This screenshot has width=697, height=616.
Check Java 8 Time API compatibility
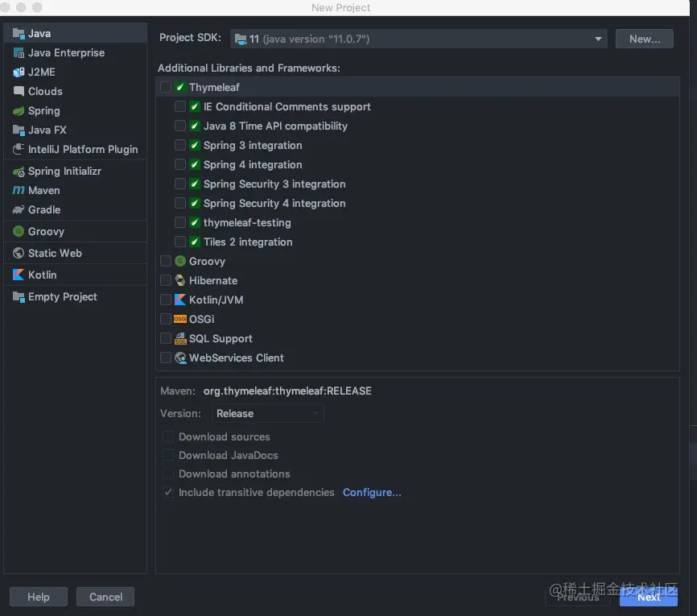(x=180, y=126)
